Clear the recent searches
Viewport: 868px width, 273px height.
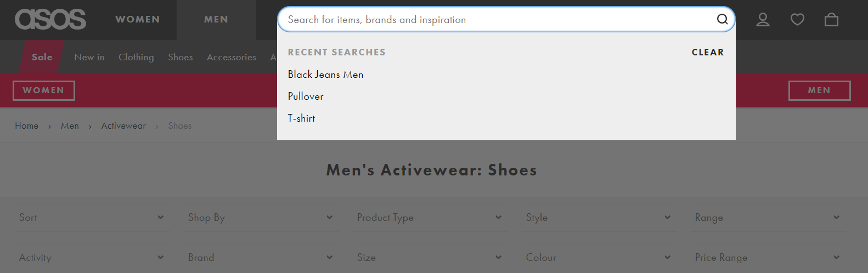pyautogui.click(x=708, y=52)
